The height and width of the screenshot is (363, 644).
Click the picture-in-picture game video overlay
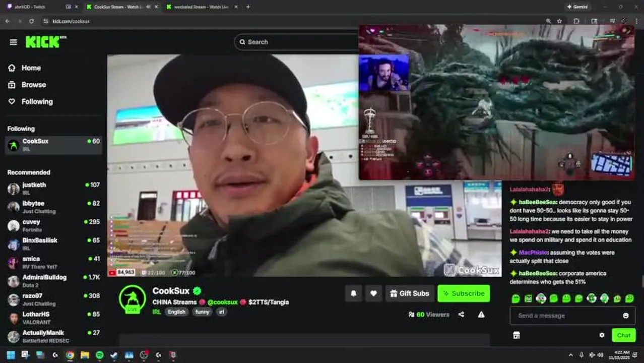coord(496,102)
